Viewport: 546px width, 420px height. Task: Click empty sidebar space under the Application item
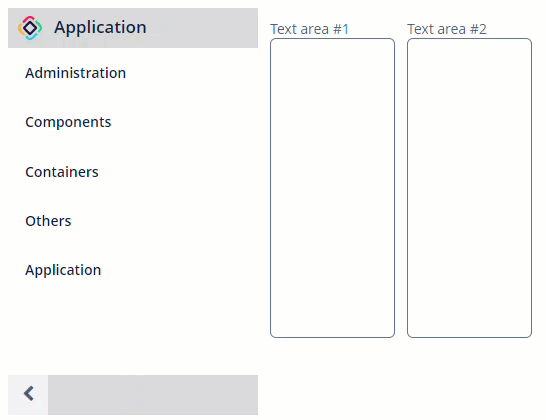[x=133, y=326]
